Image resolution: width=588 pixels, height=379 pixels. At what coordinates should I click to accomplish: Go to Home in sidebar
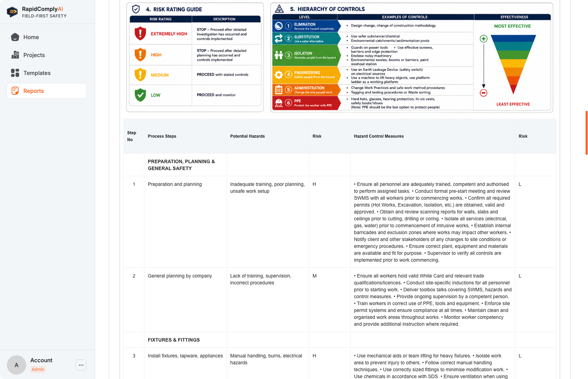[x=47, y=37]
